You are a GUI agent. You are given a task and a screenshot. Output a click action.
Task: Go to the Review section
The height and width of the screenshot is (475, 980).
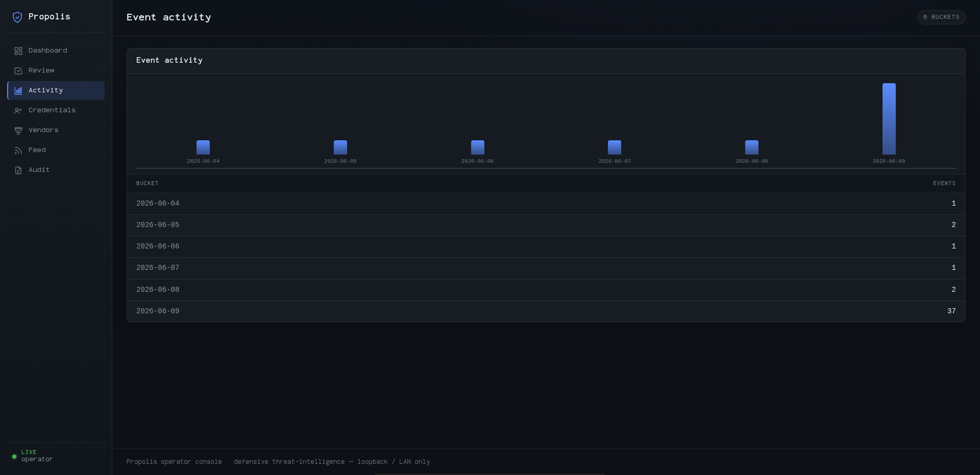(x=56, y=70)
